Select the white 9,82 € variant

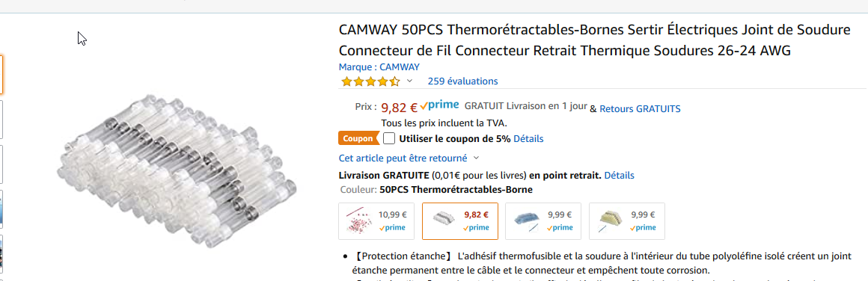point(460,221)
